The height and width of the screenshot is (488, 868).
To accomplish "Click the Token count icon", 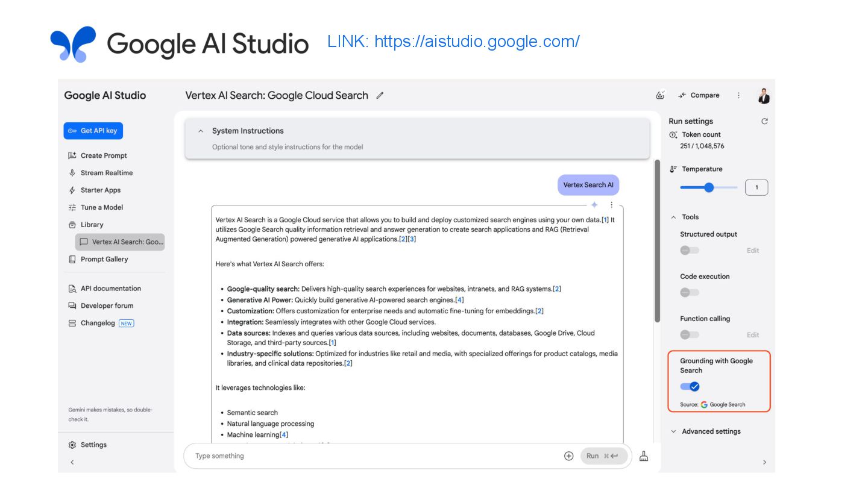I will tap(673, 135).
